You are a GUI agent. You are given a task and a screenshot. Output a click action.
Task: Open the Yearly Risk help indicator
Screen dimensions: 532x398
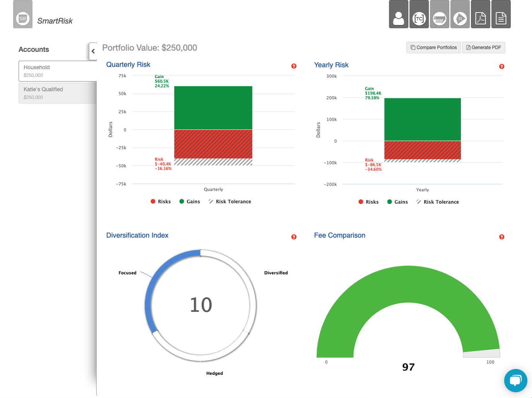pos(501,67)
